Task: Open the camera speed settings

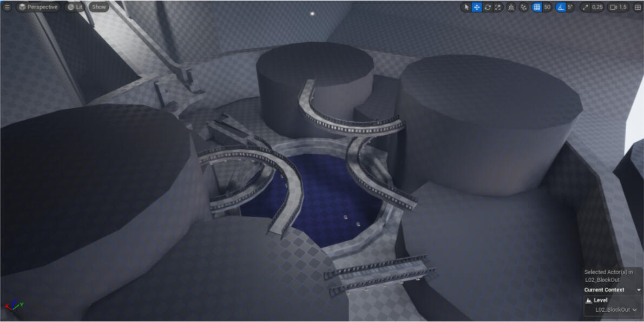Action: click(613, 7)
